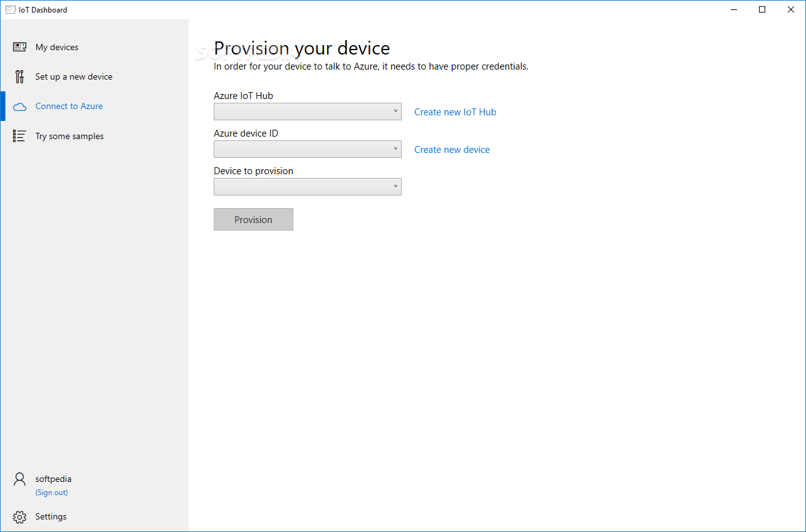Click the Create new device link
806x532 pixels.
pos(452,150)
